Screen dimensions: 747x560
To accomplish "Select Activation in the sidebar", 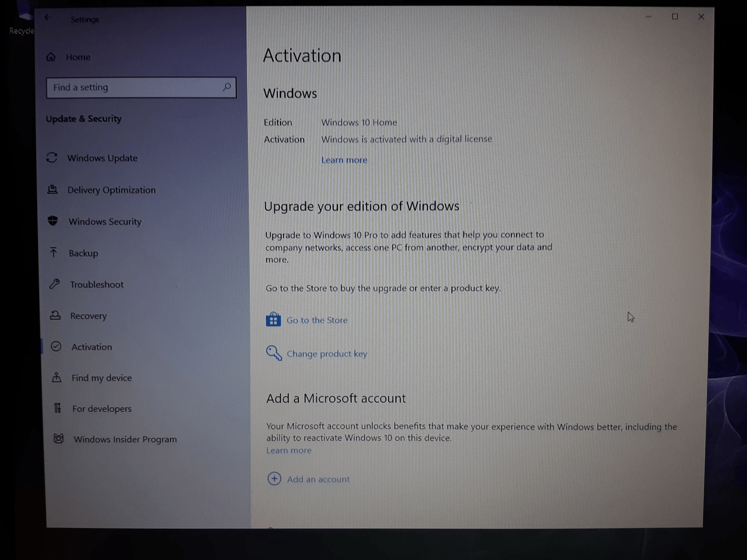I will (x=92, y=347).
